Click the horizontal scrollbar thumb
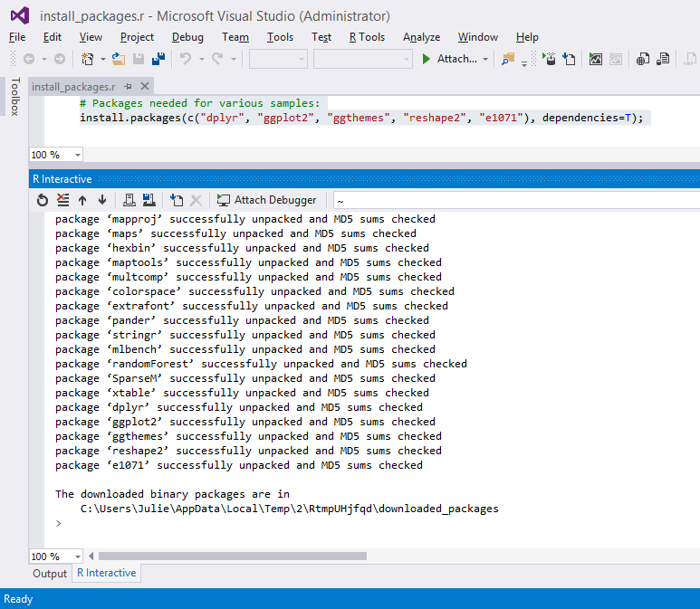The width and height of the screenshot is (700, 609). [x=233, y=556]
